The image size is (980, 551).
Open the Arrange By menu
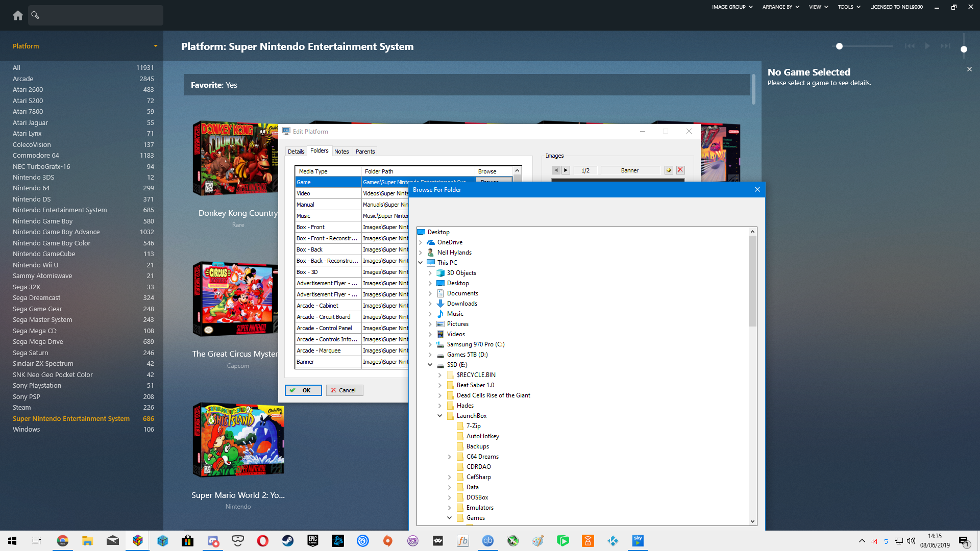click(x=780, y=7)
